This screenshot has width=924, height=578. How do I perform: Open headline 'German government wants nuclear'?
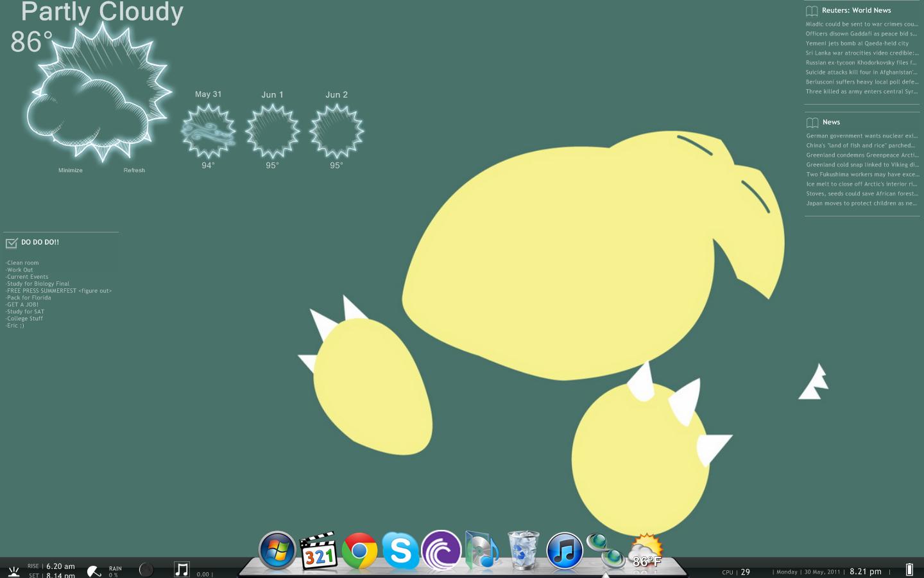(862, 136)
